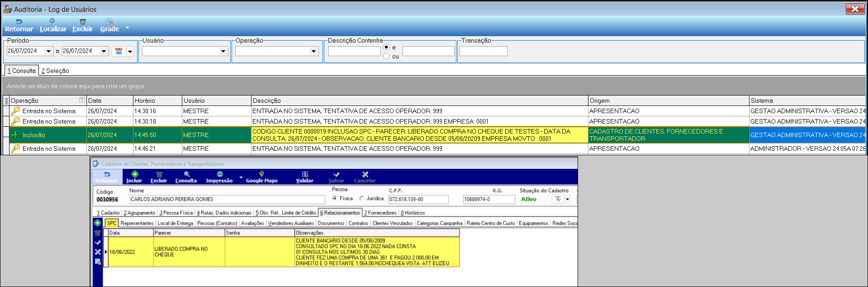Switch to Representantes sub-tab
The height and width of the screenshot is (287, 868).
click(137, 223)
